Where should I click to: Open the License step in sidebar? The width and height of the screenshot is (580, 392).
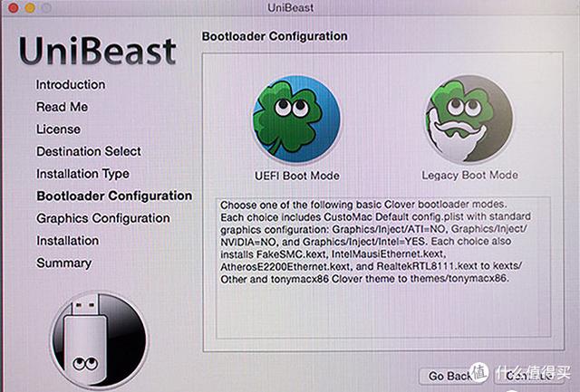click(58, 129)
